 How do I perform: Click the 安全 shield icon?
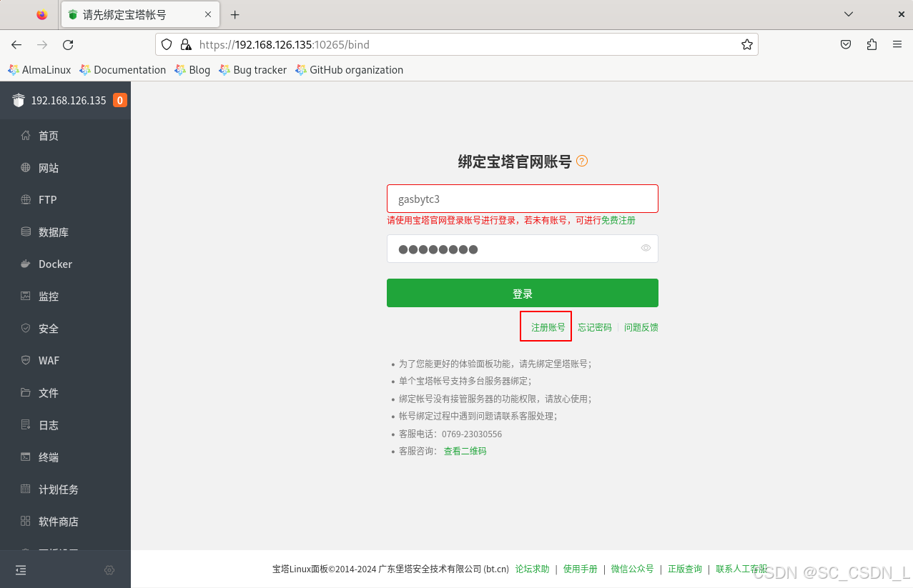click(x=26, y=328)
